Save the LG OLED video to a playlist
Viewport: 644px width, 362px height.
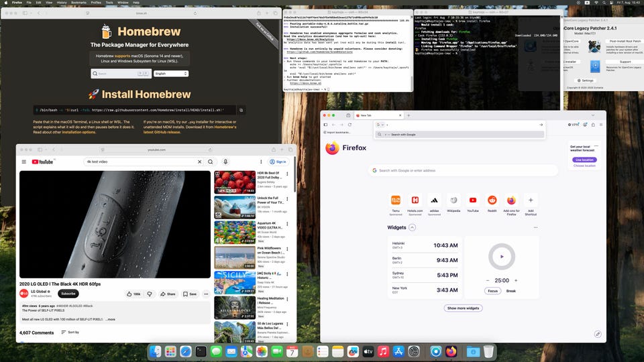[x=190, y=294]
